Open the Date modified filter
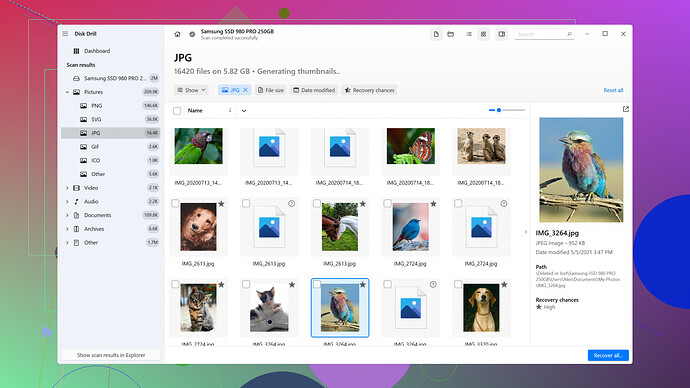 pyautogui.click(x=314, y=90)
